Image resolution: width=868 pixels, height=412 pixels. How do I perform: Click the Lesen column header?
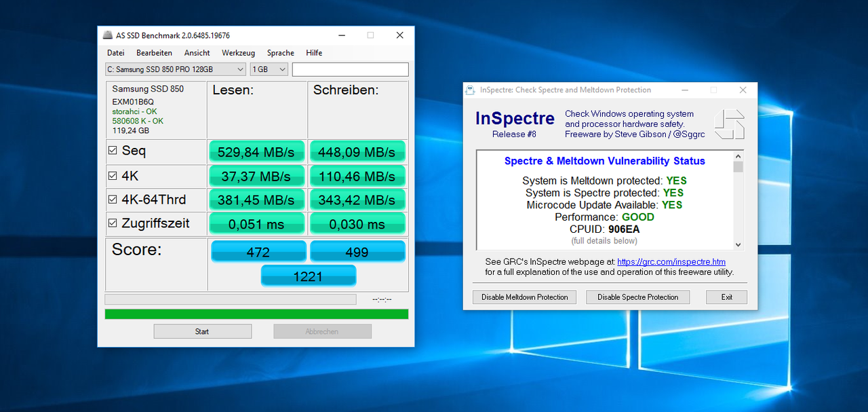(233, 90)
